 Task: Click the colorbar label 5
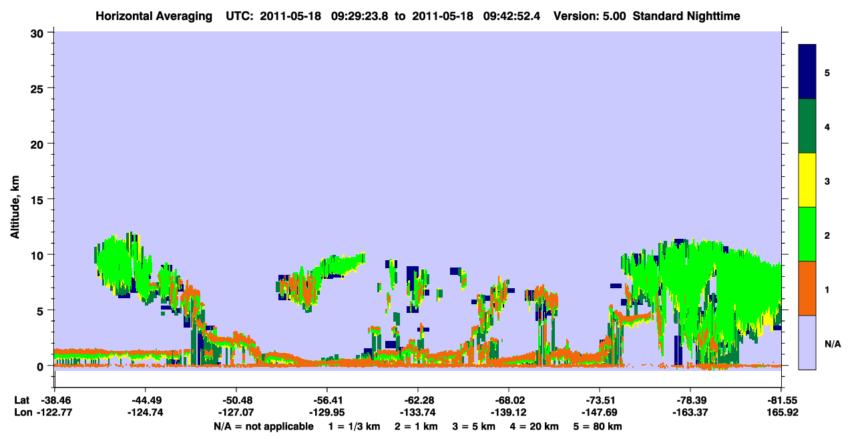pyautogui.click(x=827, y=72)
